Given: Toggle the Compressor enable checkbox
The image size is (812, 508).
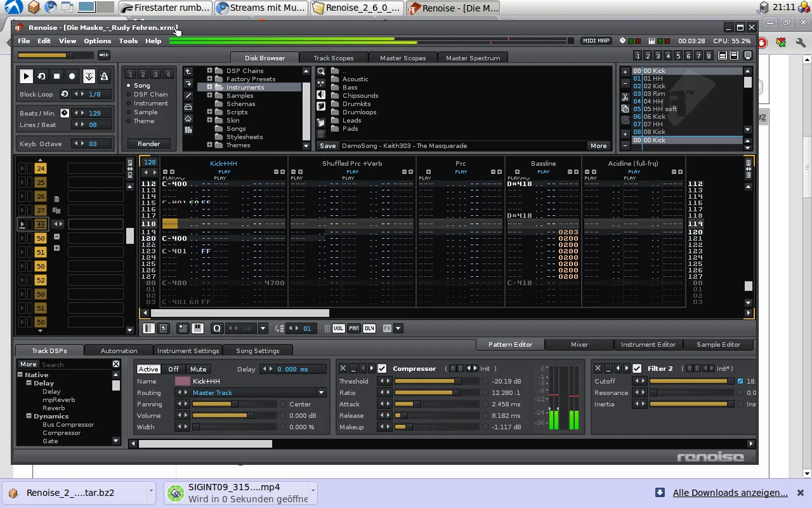Looking at the screenshot, I should point(382,368).
